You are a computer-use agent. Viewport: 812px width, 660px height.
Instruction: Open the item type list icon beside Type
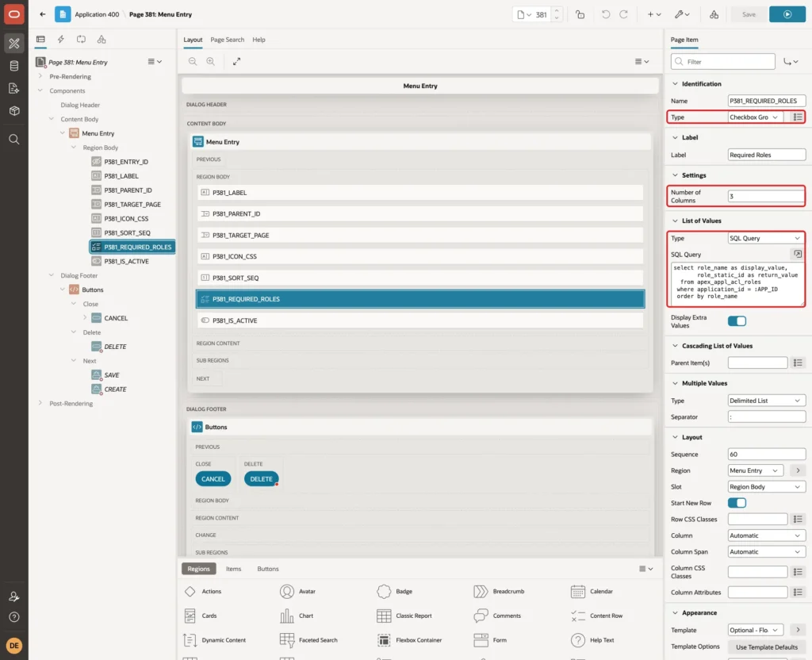coord(798,117)
